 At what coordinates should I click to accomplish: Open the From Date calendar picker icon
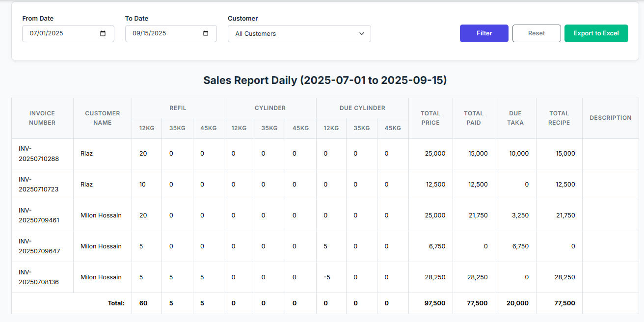click(x=103, y=33)
